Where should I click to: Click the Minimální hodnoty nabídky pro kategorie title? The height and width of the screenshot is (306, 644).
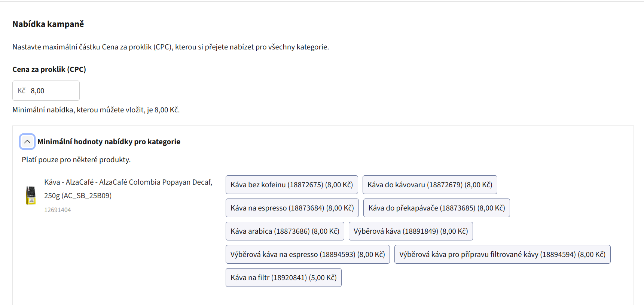[x=109, y=142]
